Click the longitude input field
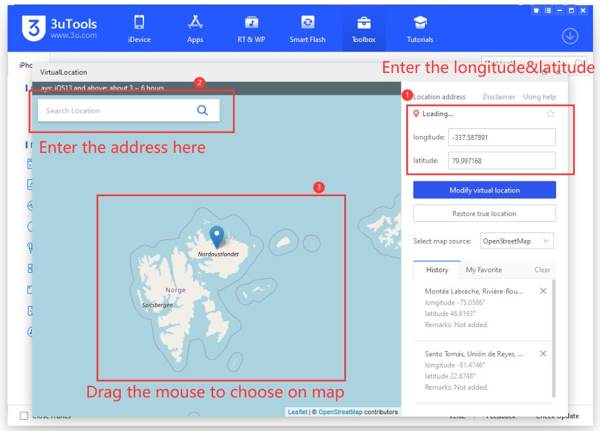The image size is (600, 431). pyautogui.click(x=502, y=137)
